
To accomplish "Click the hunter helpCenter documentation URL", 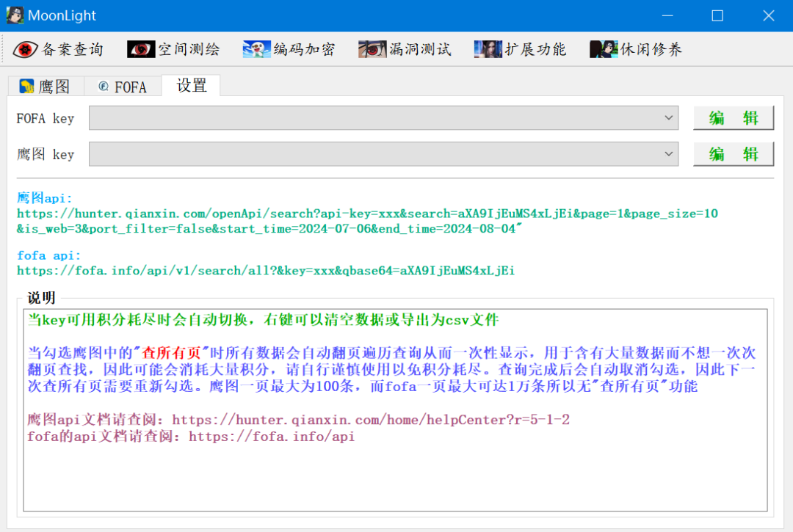I will click(371, 419).
